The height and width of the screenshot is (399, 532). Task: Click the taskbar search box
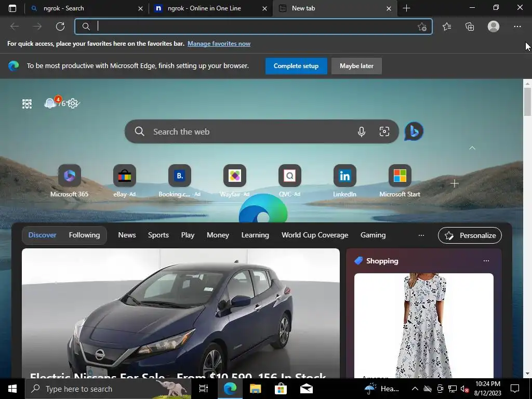point(108,389)
